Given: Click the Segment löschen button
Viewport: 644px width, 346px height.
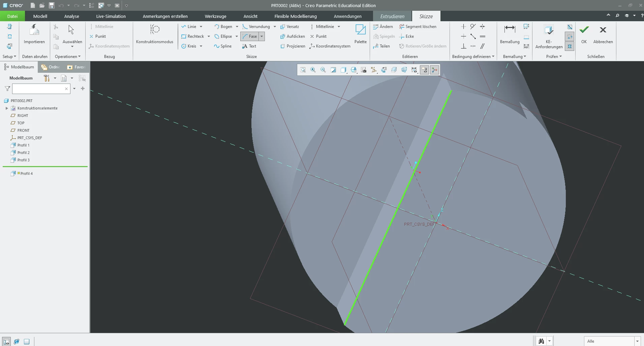Looking at the screenshot, I should [418, 27].
